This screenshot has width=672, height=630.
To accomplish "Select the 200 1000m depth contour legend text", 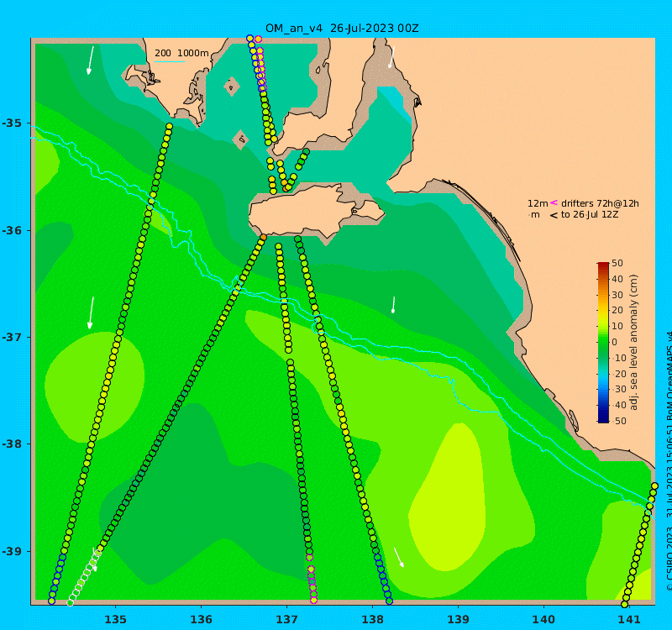I will point(181,53).
